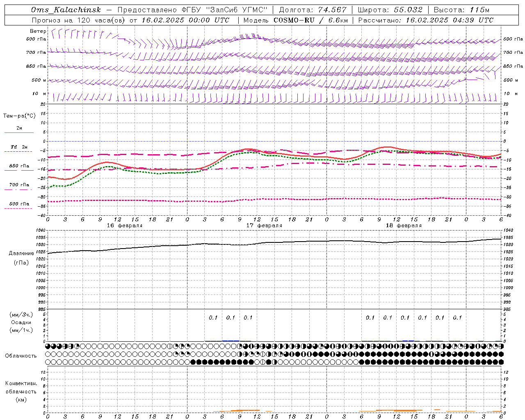Click the Конвективн. label
Image resolution: width=525 pixels, height=420 pixels.
coord(21,383)
